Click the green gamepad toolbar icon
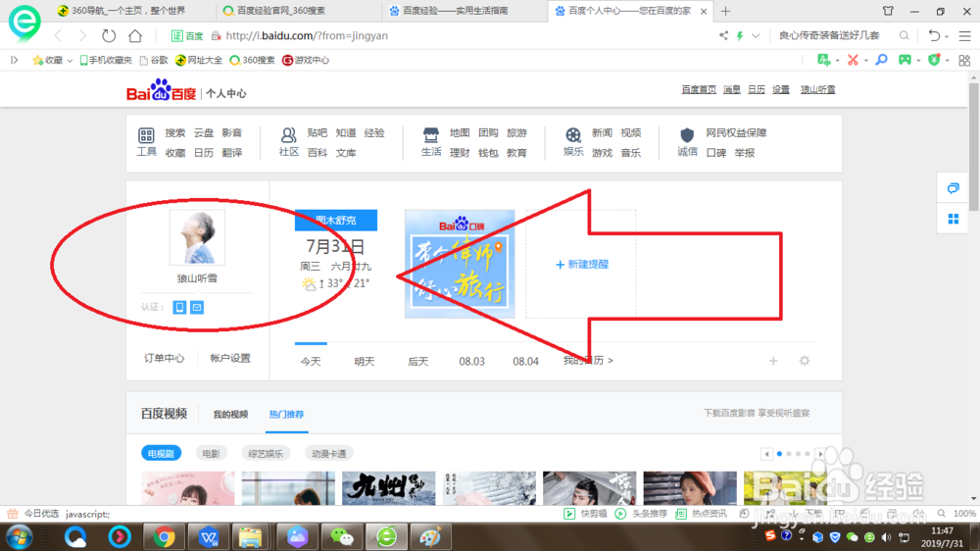980x551 pixels. [905, 60]
